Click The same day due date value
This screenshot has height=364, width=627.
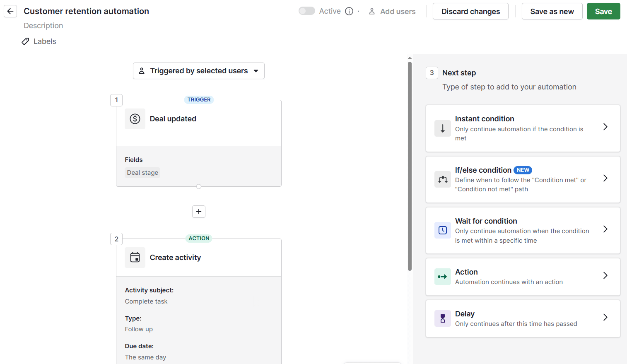coord(145,357)
